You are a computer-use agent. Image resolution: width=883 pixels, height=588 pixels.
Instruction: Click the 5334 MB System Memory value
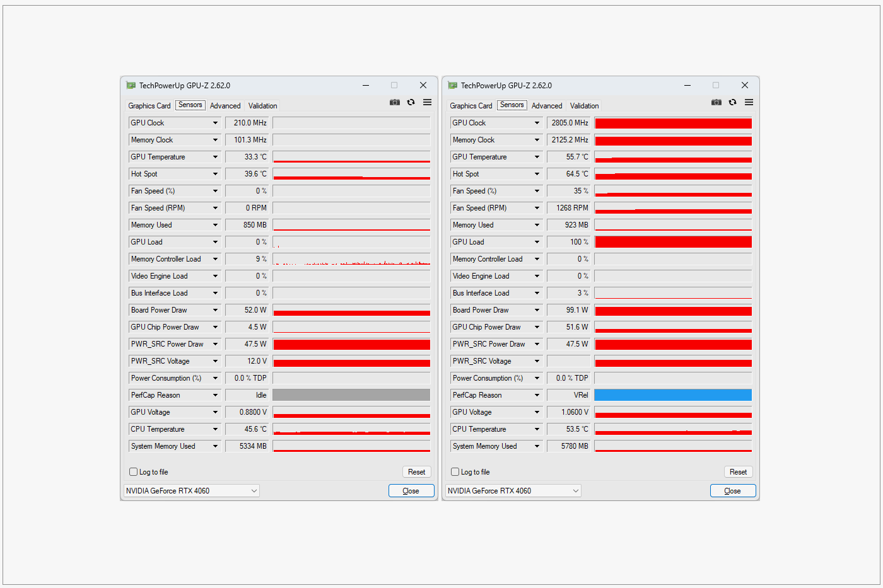click(247, 446)
